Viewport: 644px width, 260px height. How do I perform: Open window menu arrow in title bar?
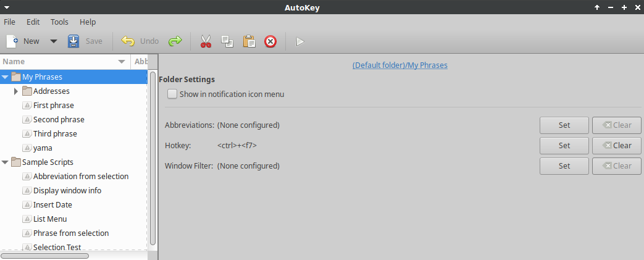[x=7, y=7]
